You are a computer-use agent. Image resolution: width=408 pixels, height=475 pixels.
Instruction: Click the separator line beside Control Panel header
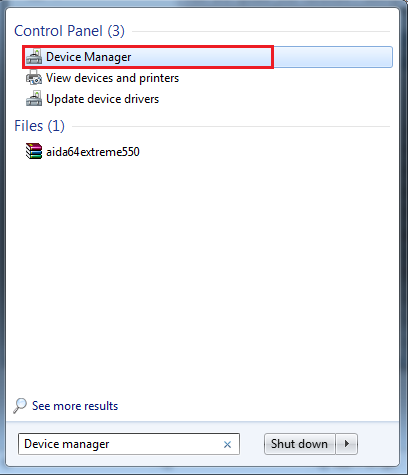point(261,32)
